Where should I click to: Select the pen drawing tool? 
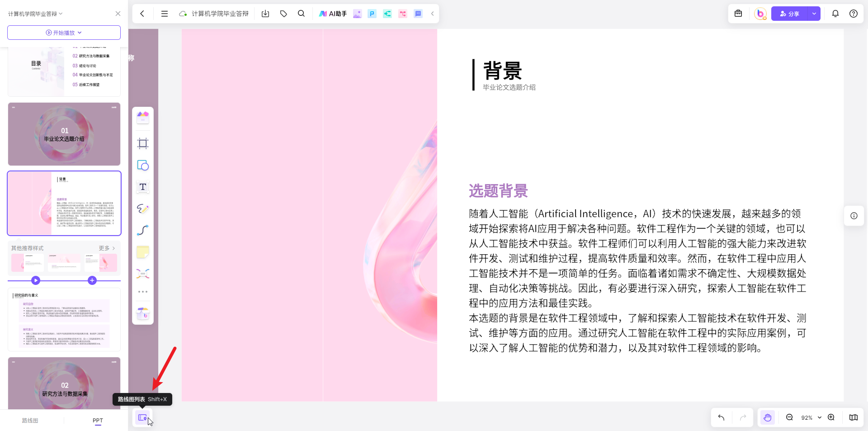point(143,208)
